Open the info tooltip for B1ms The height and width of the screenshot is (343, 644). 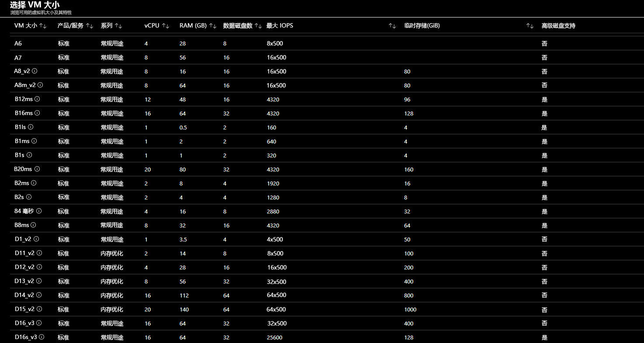click(x=35, y=141)
